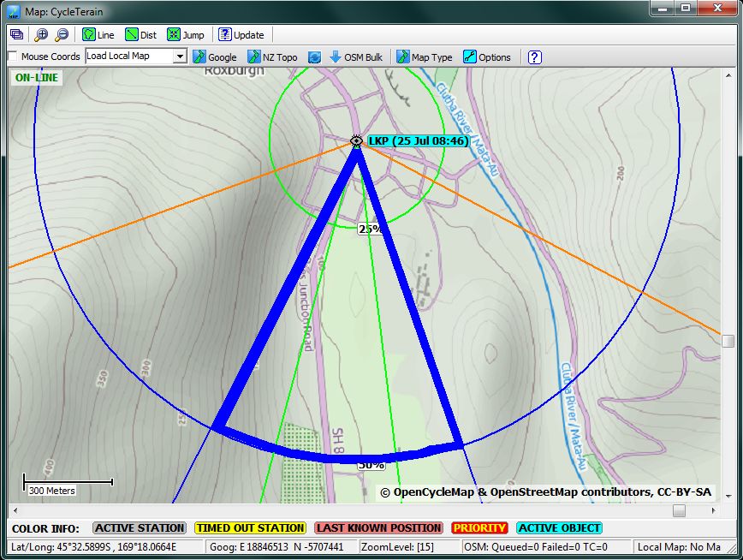Open map Options
This screenshot has height=560, width=743.
[487, 57]
